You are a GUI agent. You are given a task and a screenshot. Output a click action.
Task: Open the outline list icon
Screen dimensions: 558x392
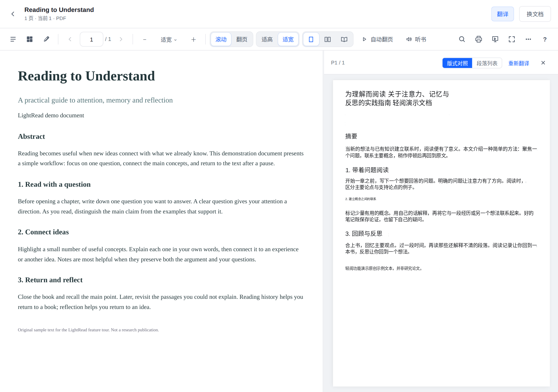point(13,39)
